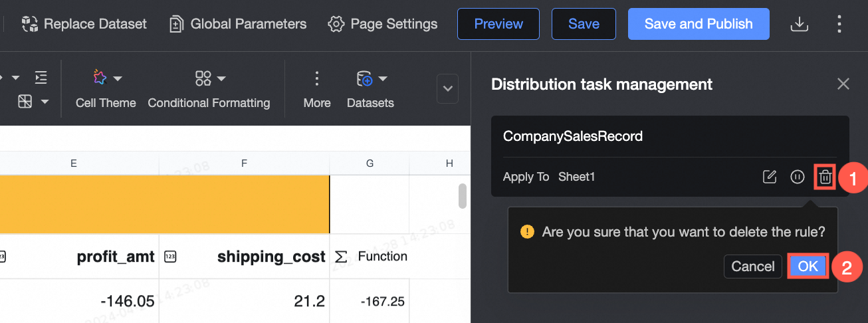This screenshot has width=868, height=323.
Task: Open the Datasets dropdown arrow
Action: tap(383, 79)
